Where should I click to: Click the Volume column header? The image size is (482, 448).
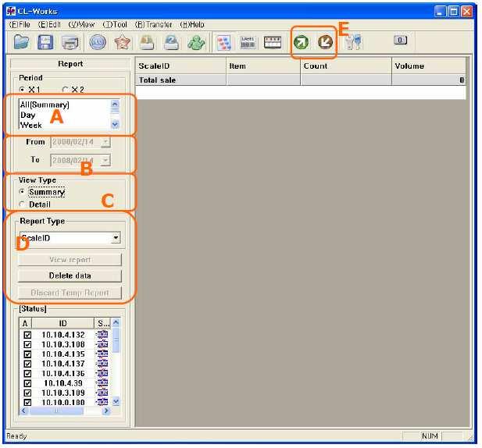click(x=429, y=66)
